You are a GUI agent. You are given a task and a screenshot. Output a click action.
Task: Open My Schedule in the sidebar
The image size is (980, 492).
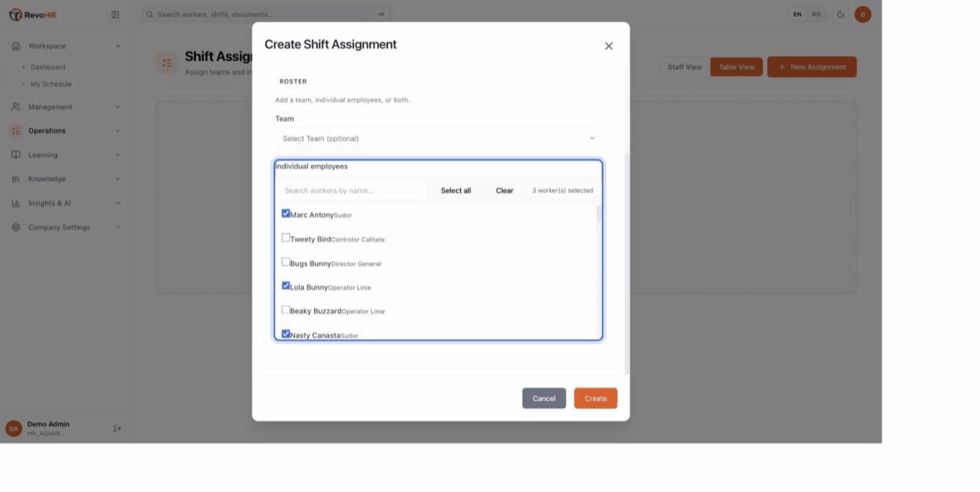click(x=51, y=85)
